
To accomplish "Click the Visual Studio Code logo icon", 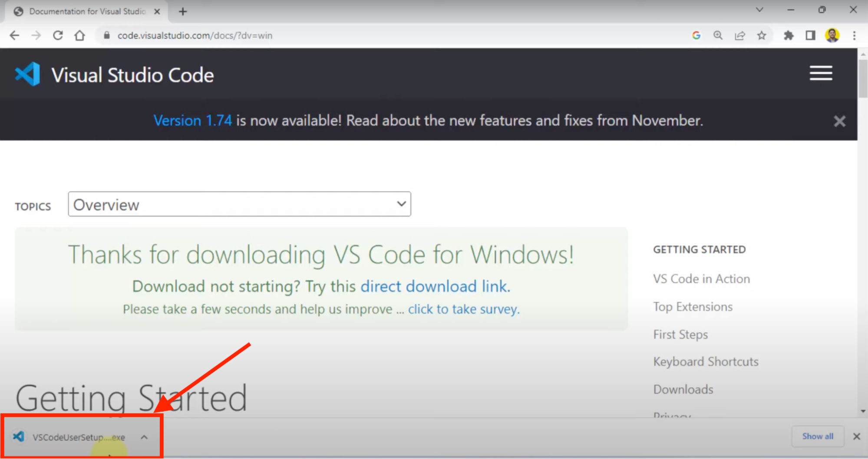I will pyautogui.click(x=27, y=75).
